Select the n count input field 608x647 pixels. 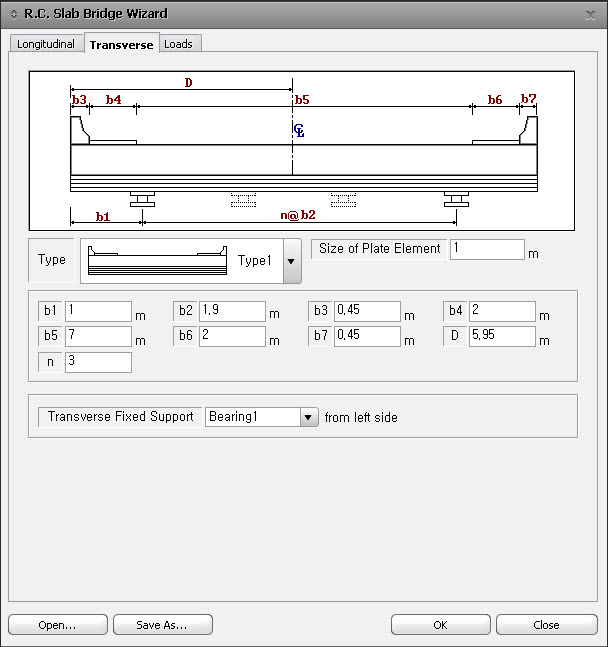98,362
